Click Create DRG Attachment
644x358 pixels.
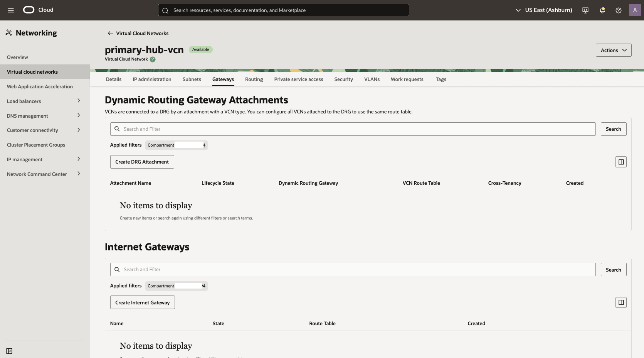pyautogui.click(x=142, y=162)
